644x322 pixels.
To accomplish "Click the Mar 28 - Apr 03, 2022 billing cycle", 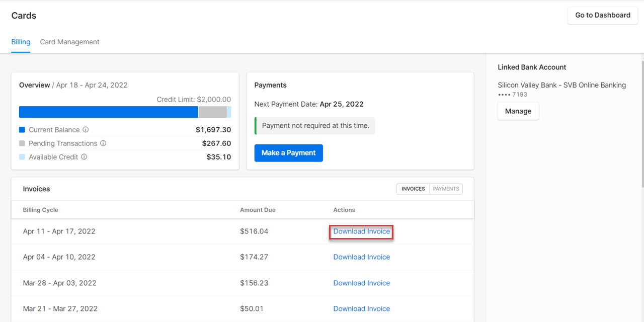I will tap(60, 283).
